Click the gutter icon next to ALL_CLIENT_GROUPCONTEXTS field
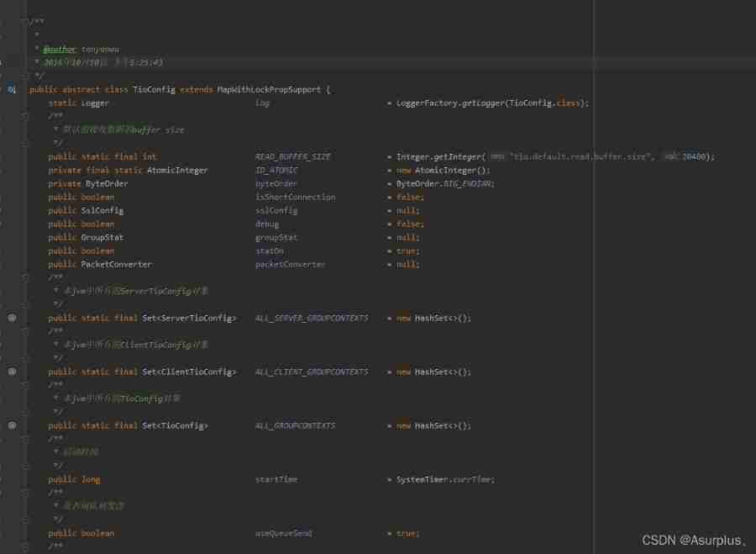 [12, 372]
